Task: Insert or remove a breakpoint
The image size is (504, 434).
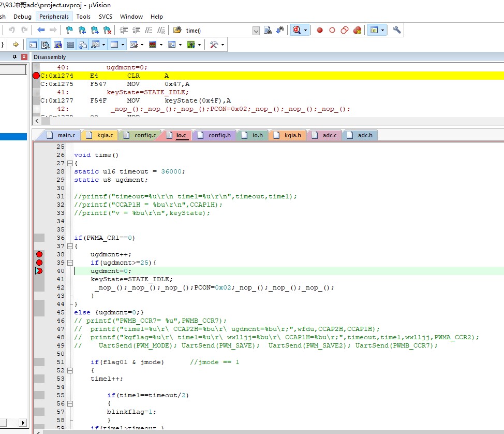Action: click(319, 30)
